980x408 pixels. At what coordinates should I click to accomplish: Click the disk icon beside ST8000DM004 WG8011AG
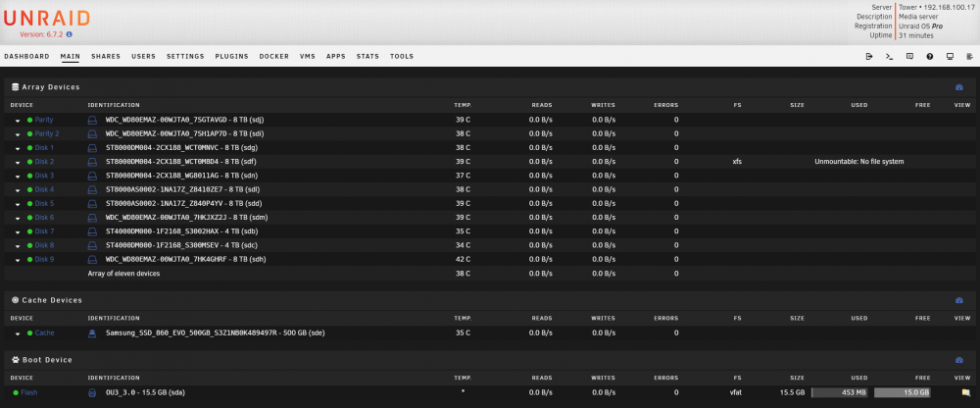92,176
